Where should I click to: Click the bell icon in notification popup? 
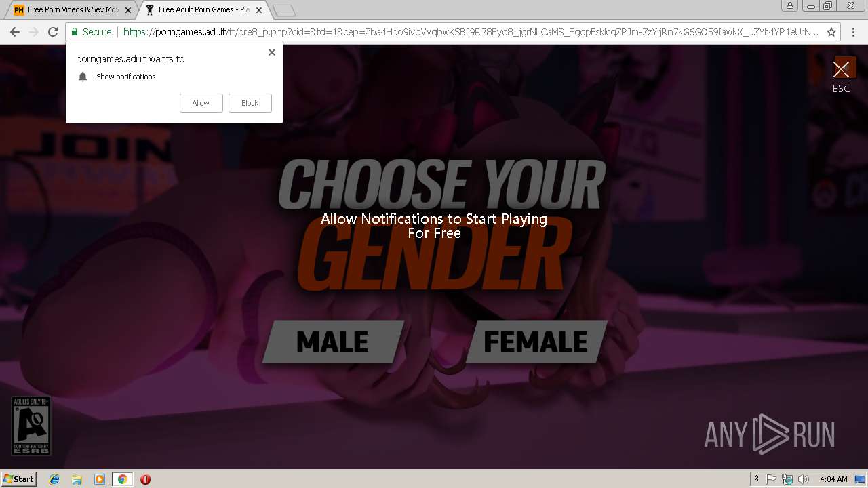pos(83,77)
